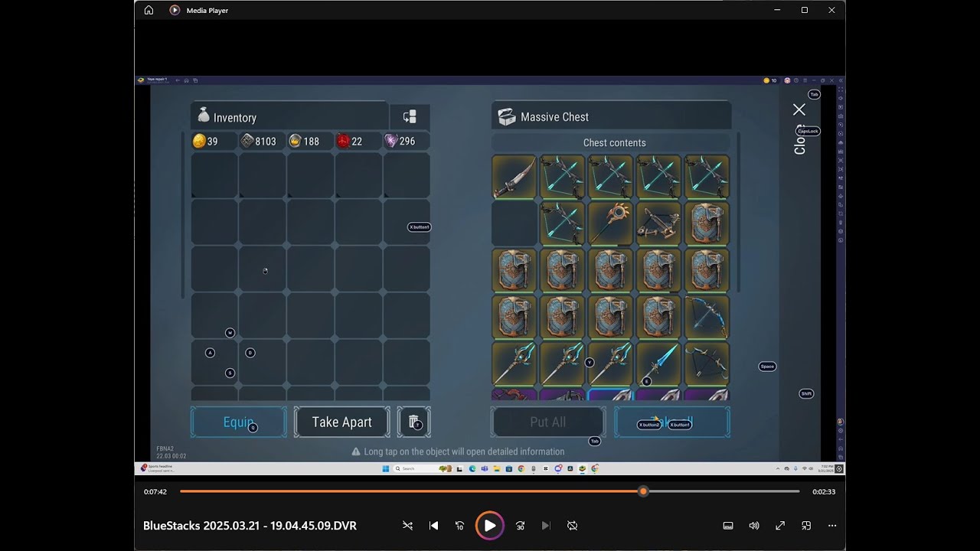Select the curved dagger in the chest

click(514, 178)
